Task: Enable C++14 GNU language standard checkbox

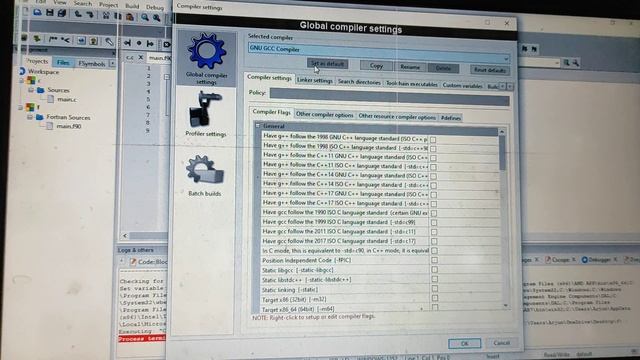Action: 433,176
